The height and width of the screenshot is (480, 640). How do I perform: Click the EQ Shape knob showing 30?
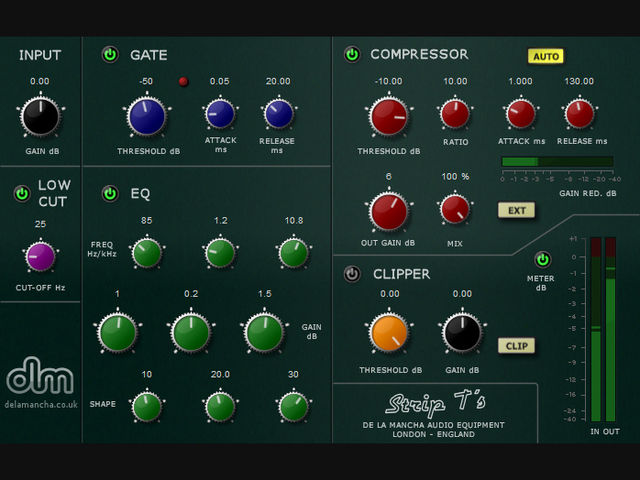(x=293, y=407)
